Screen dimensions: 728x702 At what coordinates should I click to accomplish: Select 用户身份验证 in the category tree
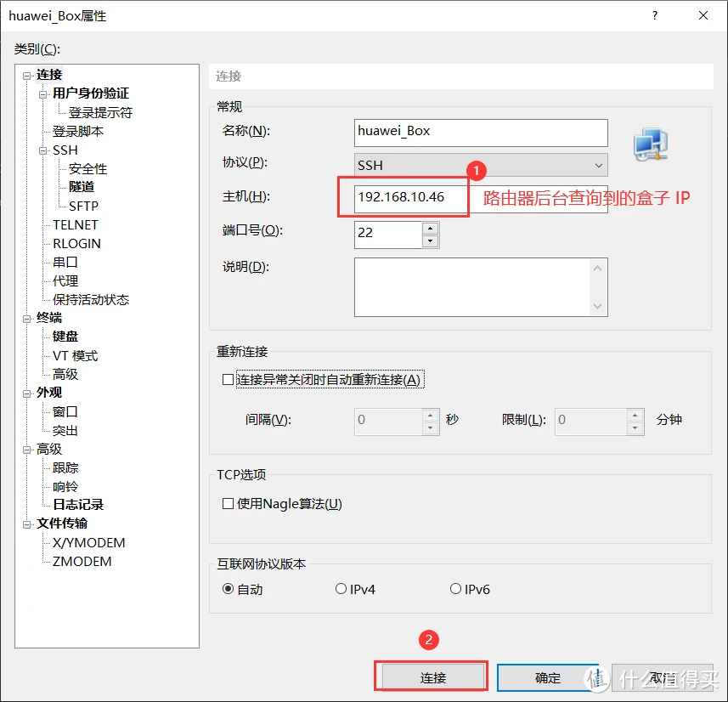pyautogui.click(x=91, y=93)
